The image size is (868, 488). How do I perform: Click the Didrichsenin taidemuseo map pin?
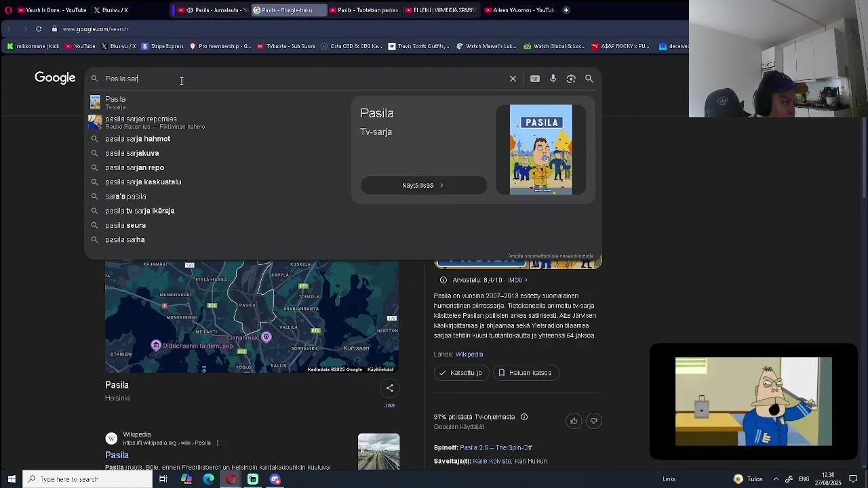[x=156, y=346]
